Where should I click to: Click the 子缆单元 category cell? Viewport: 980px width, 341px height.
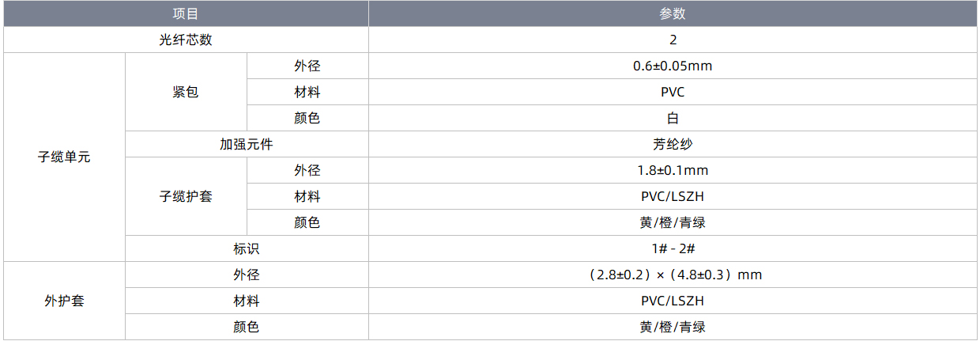pos(65,157)
